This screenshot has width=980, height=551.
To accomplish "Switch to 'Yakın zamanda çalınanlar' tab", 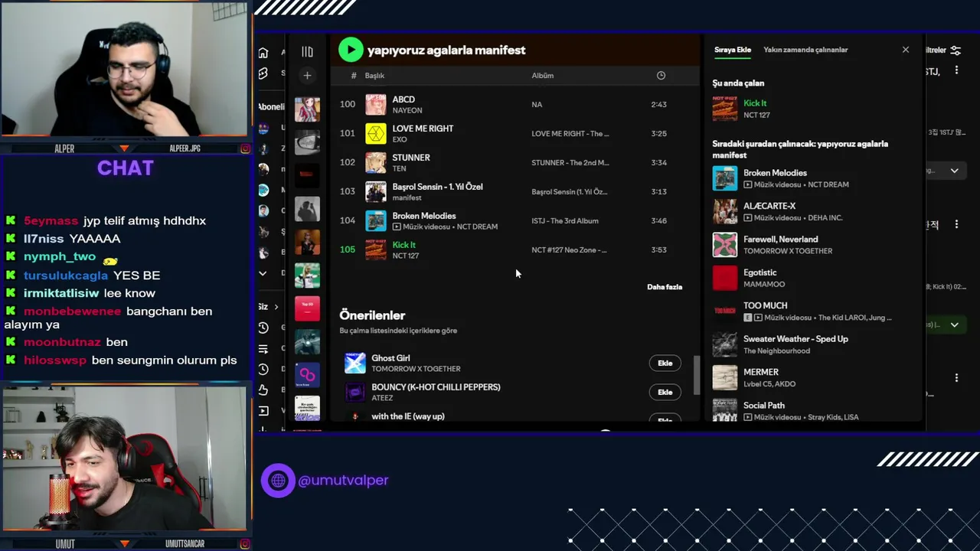I will pyautogui.click(x=805, y=50).
